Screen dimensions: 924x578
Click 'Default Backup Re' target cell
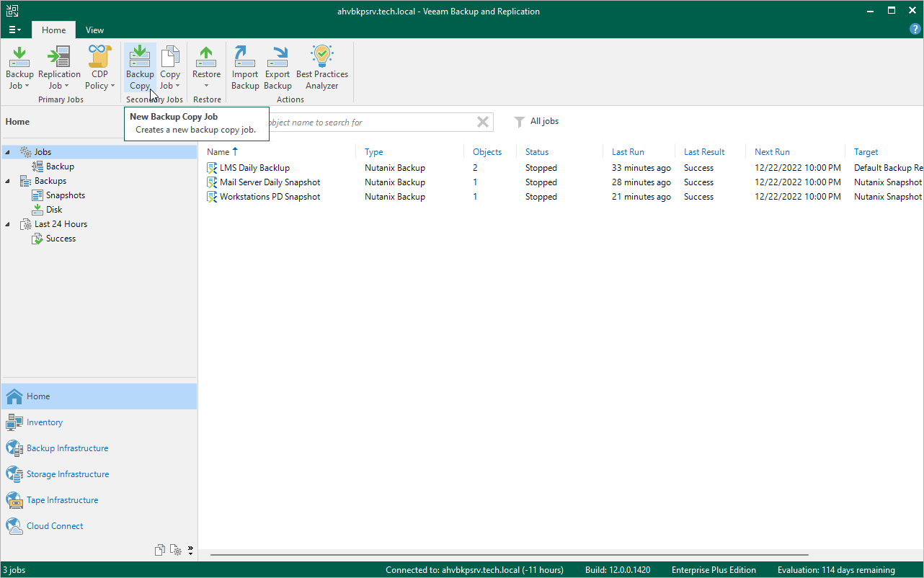coord(888,168)
